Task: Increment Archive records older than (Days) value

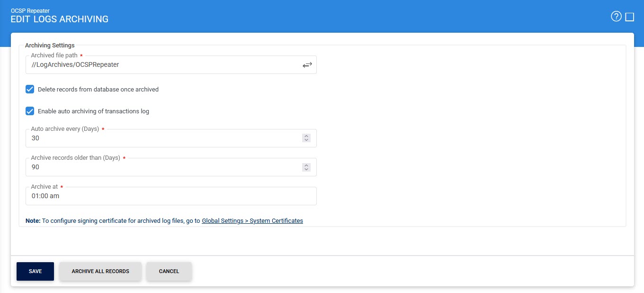Action: pos(306,165)
